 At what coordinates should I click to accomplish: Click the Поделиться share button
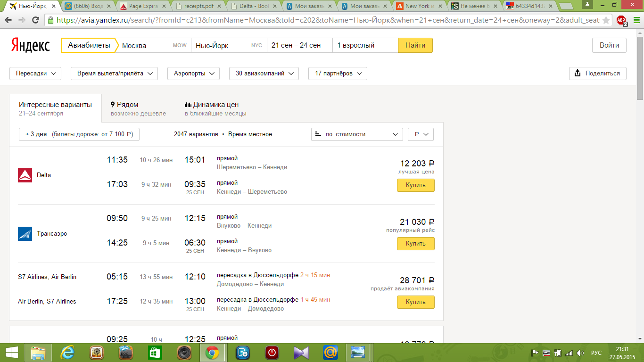598,74
